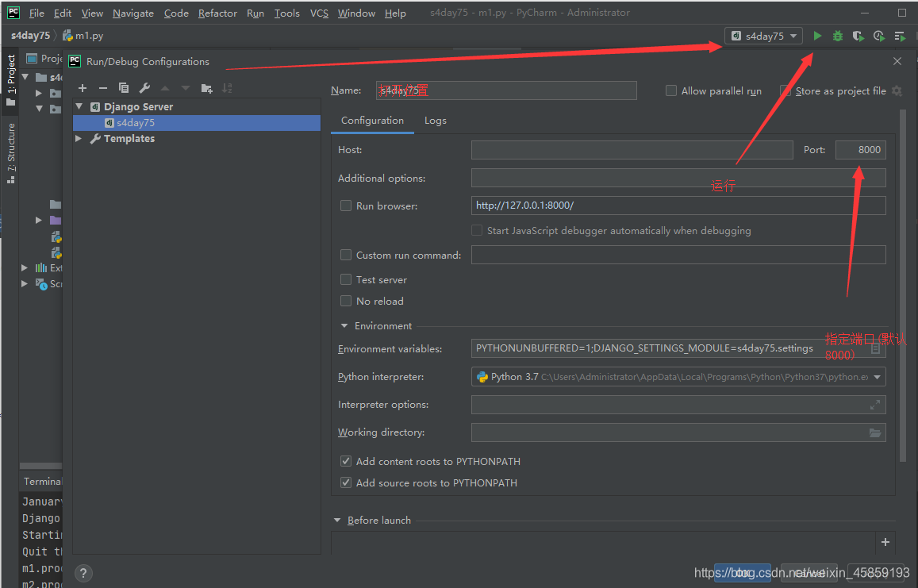Edit environment variables list icon
The image size is (918, 588).
click(875, 348)
